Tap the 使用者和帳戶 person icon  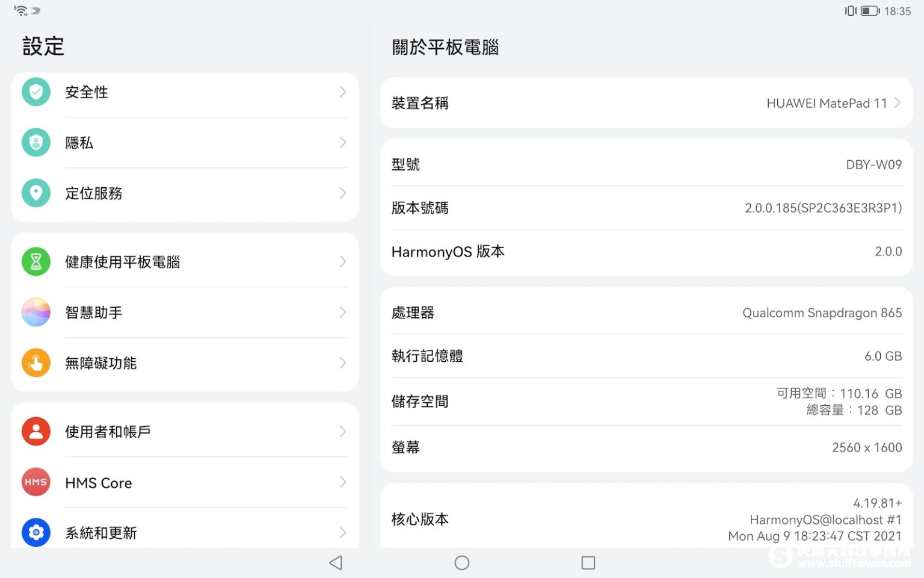point(36,432)
